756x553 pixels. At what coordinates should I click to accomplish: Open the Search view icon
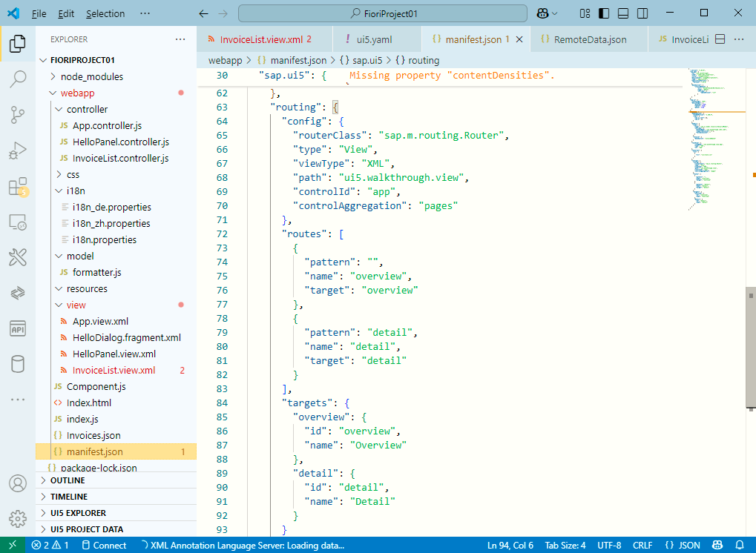[17, 79]
